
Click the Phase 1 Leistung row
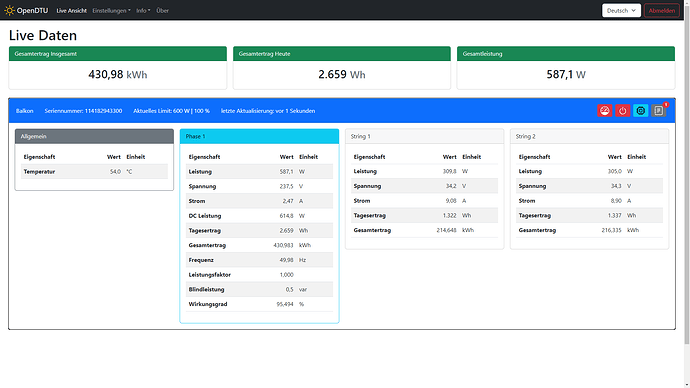[x=259, y=172]
